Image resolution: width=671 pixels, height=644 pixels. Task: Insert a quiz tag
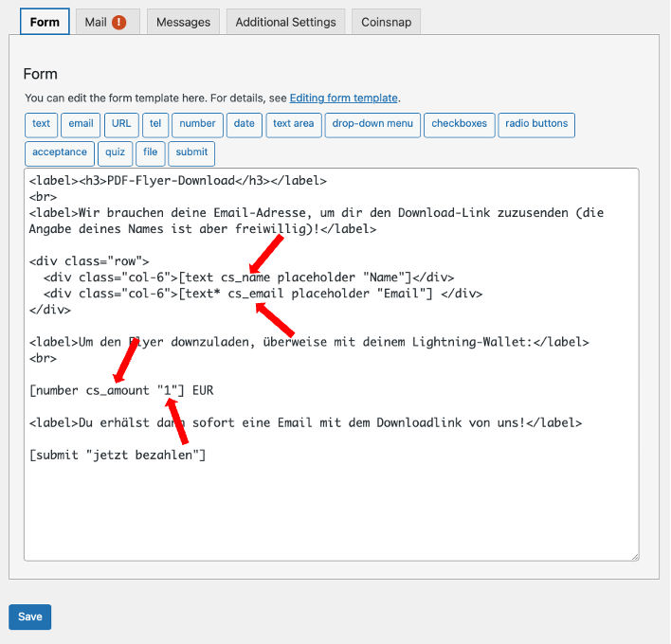coord(115,153)
